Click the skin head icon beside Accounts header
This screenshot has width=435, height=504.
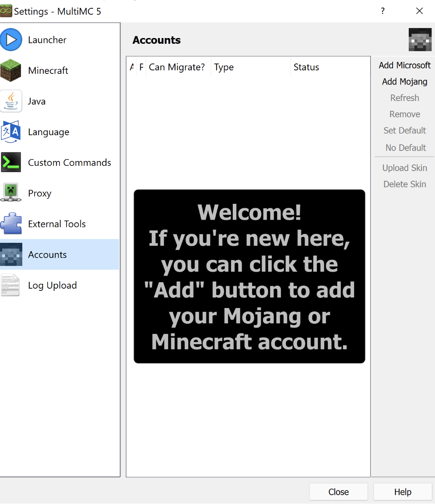(420, 39)
